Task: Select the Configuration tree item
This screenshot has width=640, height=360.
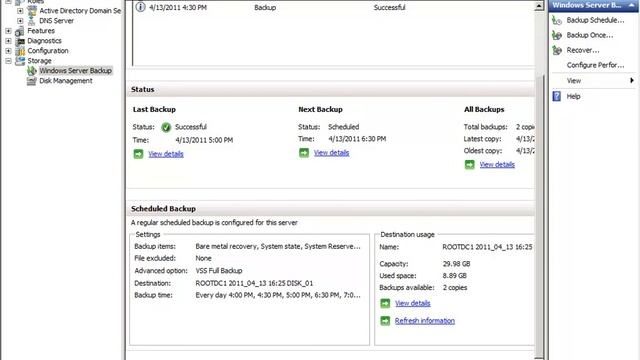Action: [48, 51]
